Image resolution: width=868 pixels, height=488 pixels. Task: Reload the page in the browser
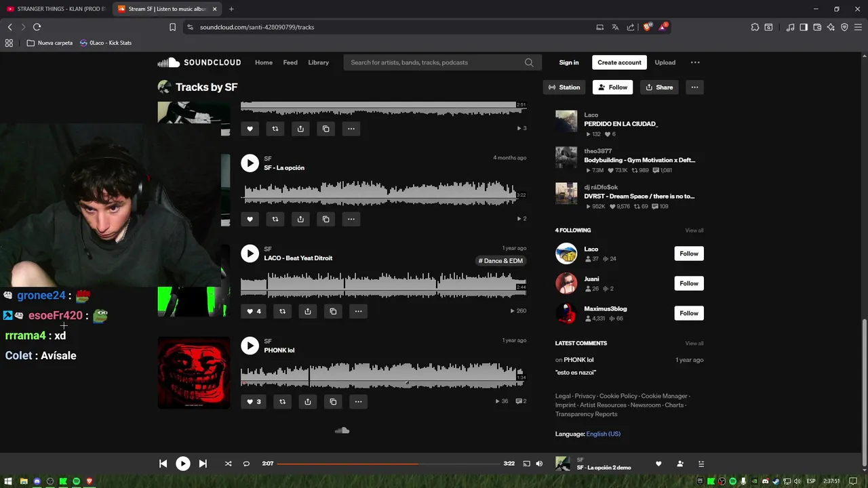click(x=37, y=27)
